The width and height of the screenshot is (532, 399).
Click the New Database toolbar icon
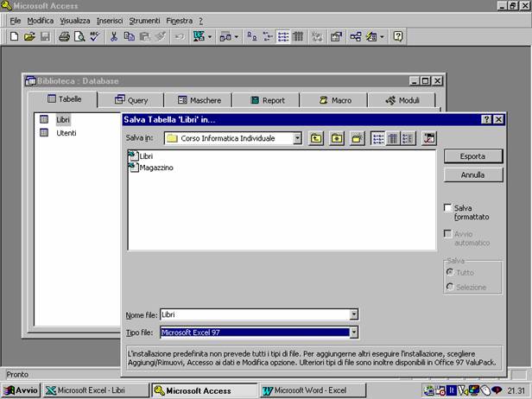[x=14, y=36]
